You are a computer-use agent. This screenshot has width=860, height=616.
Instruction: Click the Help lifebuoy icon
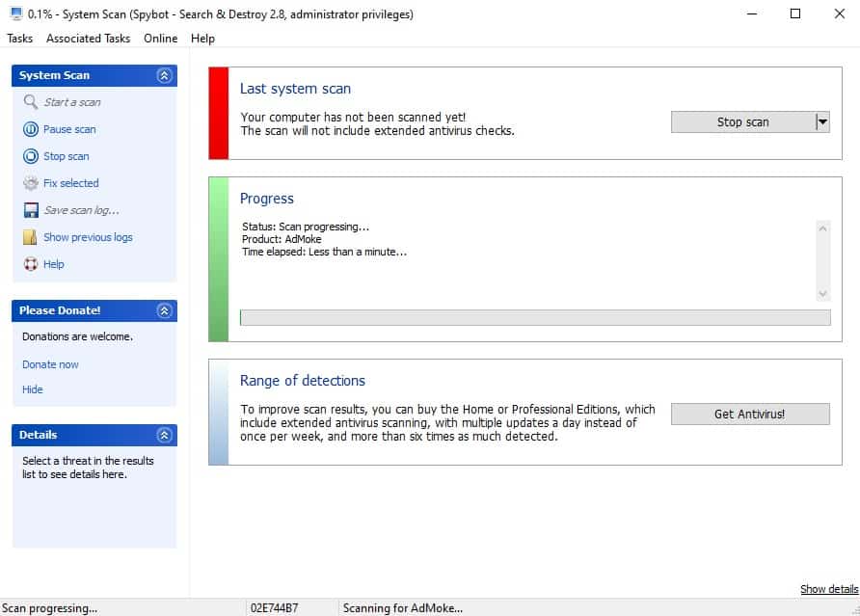click(x=31, y=264)
